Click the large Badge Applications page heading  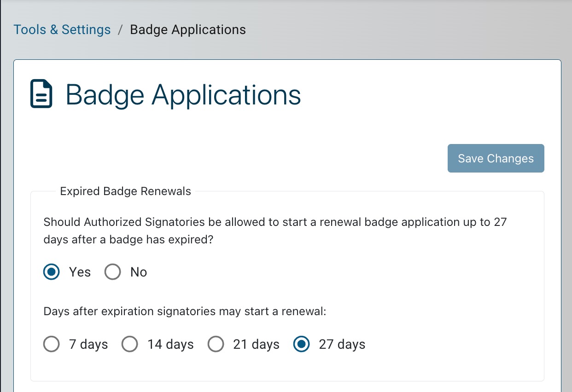(183, 95)
